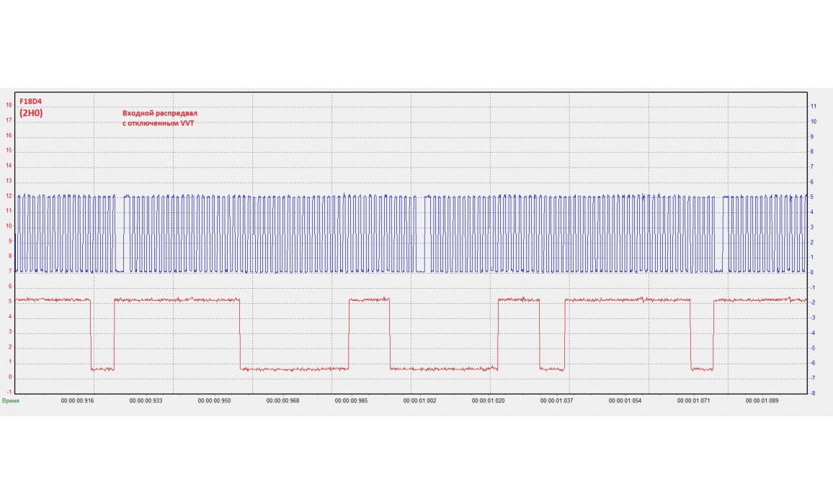
Task: Select the 00:00:00:968 time marker
Action: pos(282,400)
